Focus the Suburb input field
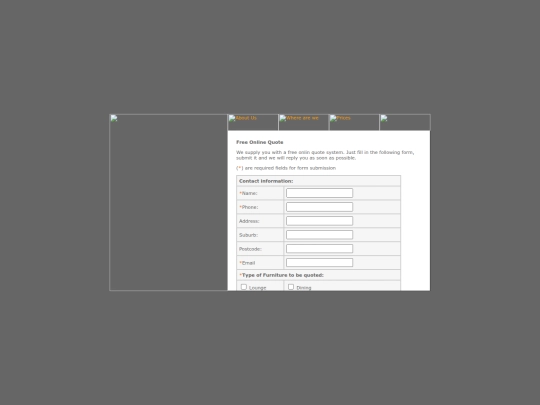 [x=319, y=235]
